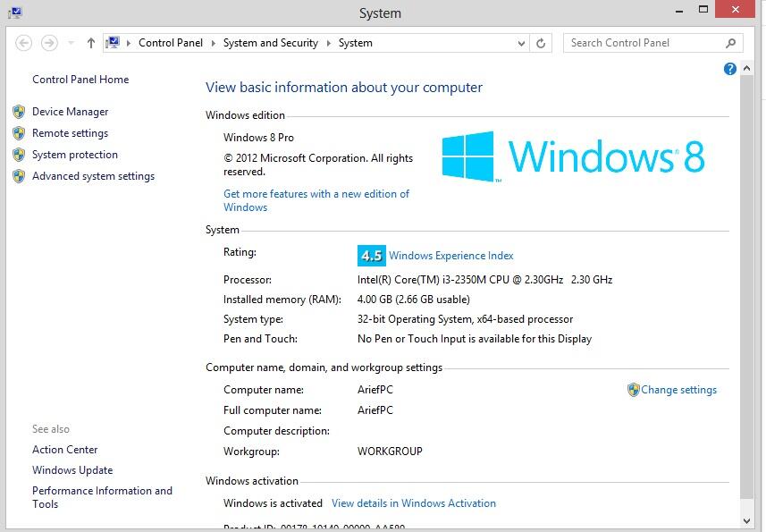
Task: Click the shield icon beside System protection
Action: click(x=19, y=155)
